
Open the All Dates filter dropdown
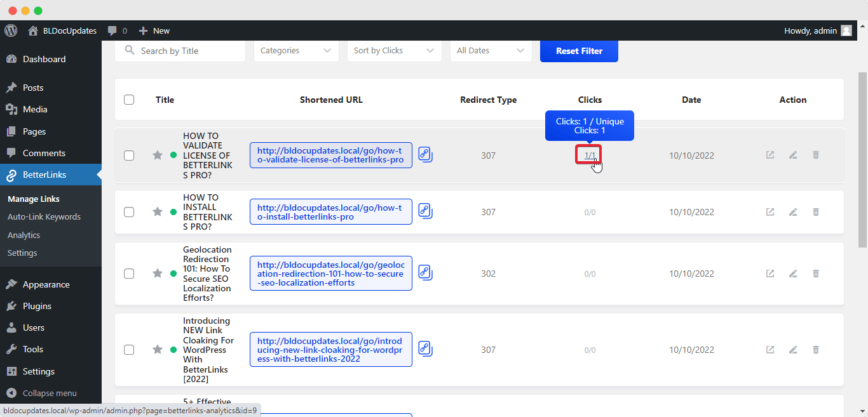coord(491,51)
